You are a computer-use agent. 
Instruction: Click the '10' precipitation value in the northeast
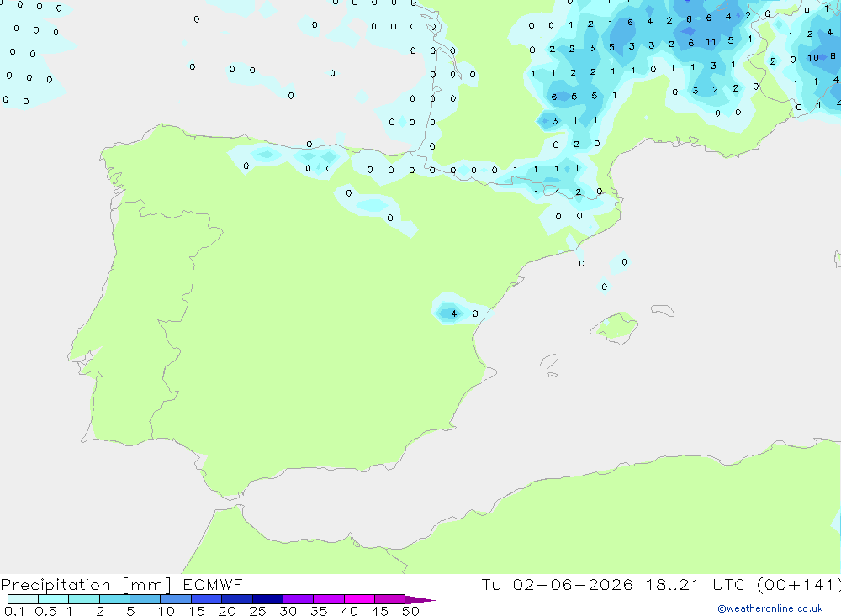pyautogui.click(x=812, y=57)
